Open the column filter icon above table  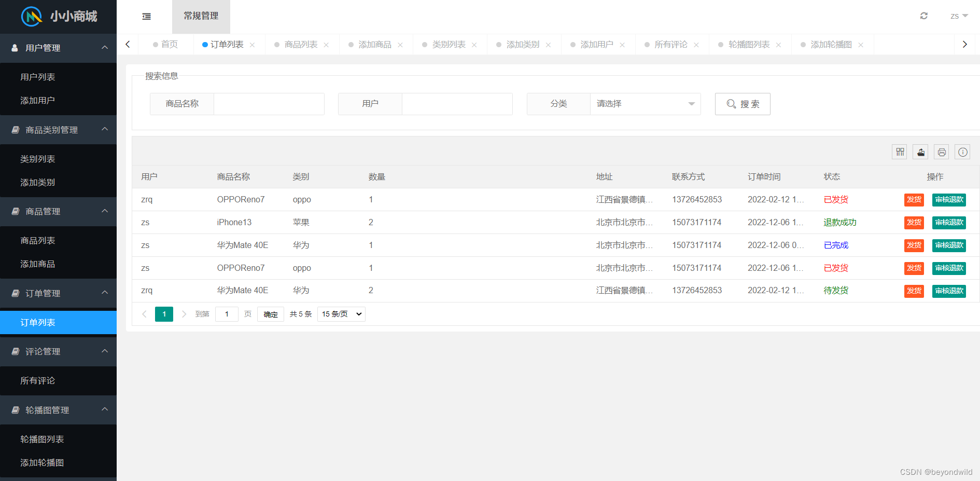pyautogui.click(x=900, y=152)
